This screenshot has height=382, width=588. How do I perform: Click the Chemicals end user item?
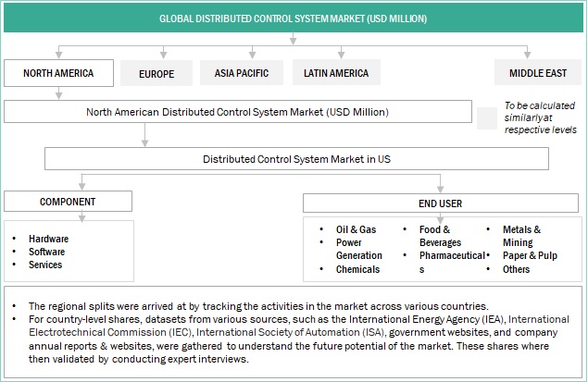coord(357,269)
